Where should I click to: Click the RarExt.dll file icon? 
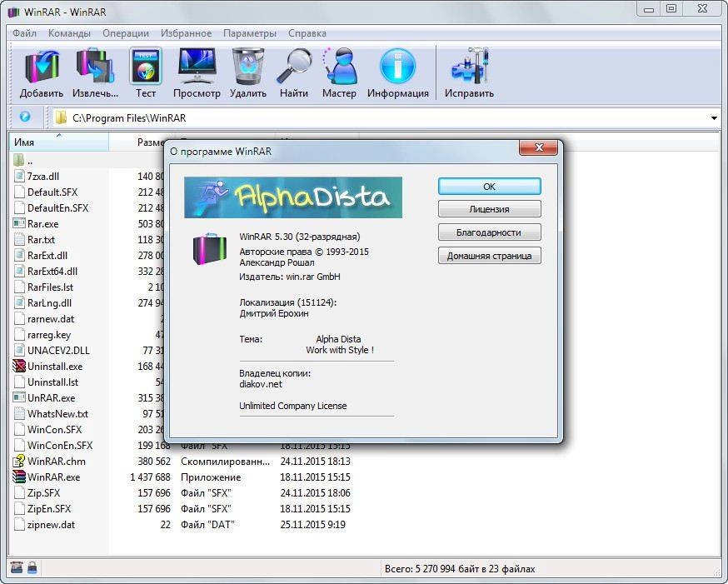(x=19, y=255)
